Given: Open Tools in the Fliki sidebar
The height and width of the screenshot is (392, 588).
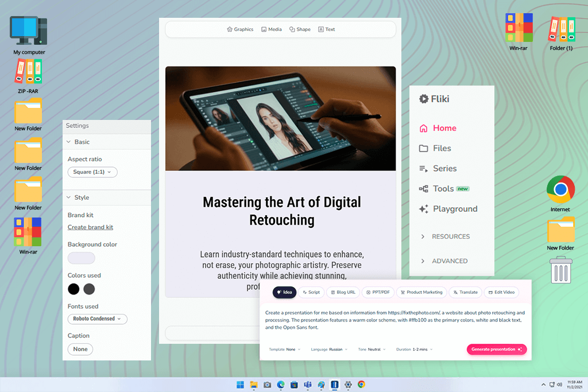Looking at the screenshot, I should click(444, 189).
